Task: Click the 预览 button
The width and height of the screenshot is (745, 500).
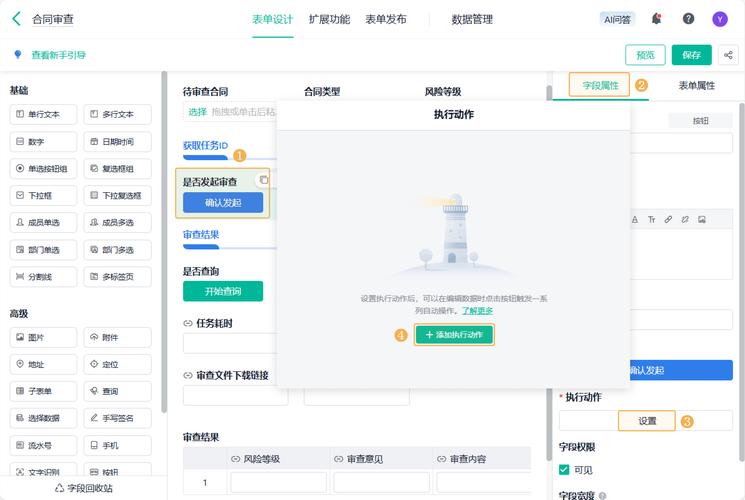Action: (x=645, y=55)
